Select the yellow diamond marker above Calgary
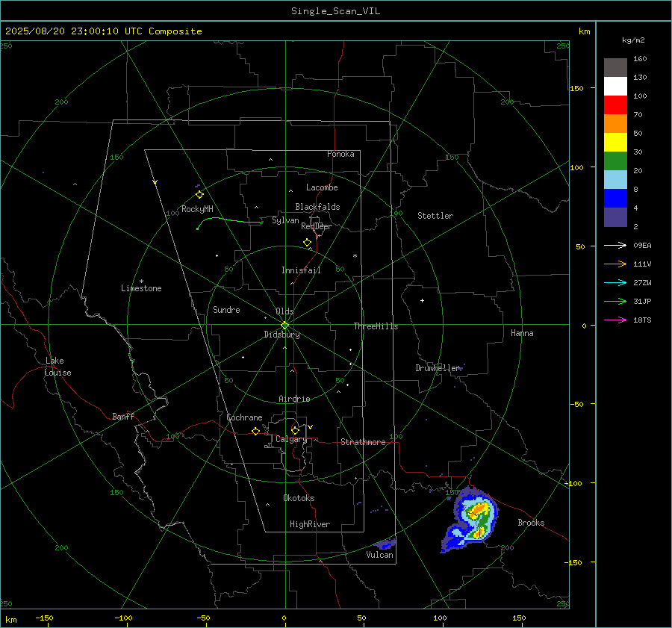 pos(295,430)
